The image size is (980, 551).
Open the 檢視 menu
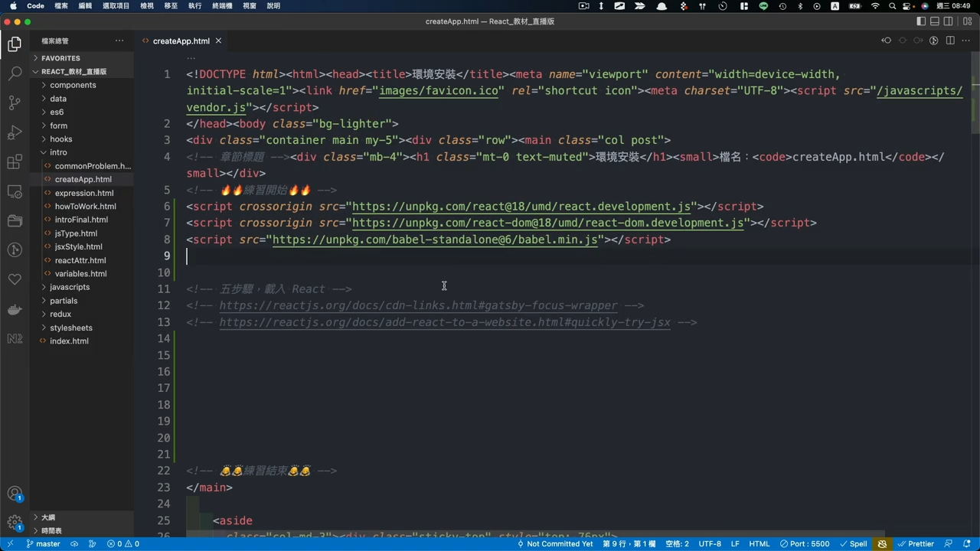tap(147, 6)
